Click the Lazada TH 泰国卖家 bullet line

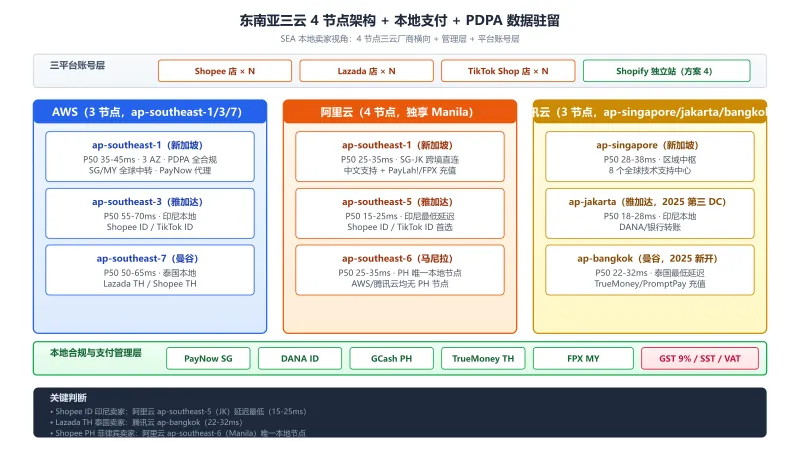tap(146, 422)
